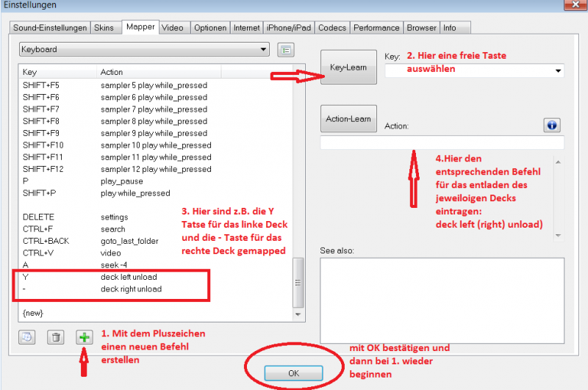This screenshot has width=588, height=390.
Task: Select the SHIFT+F6 mapping row
Action: tap(155, 98)
